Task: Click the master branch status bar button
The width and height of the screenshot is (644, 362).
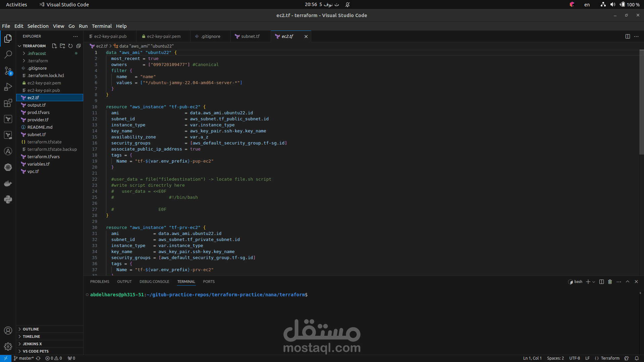Action: tap(24, 358)
